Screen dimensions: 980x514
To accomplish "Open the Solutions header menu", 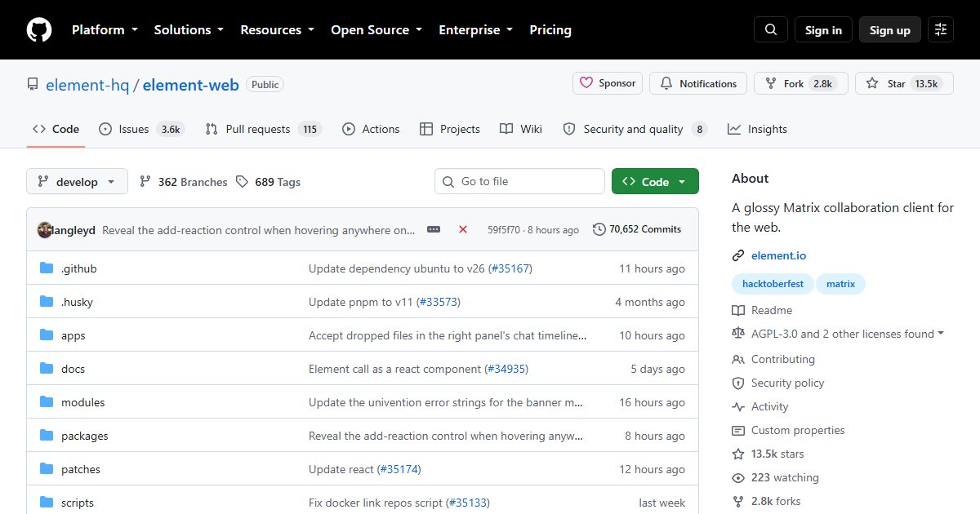I will pyautogui.click(x=189, y=30).
